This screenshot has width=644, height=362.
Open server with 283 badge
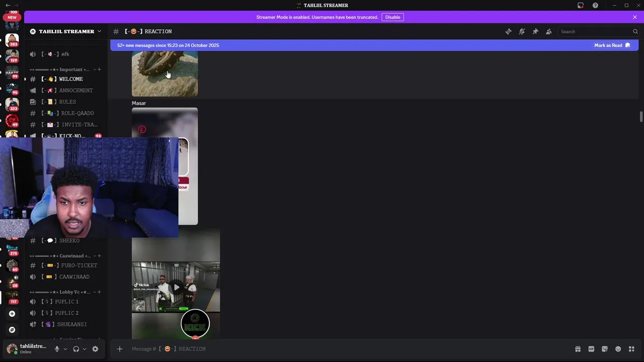click(12, 40)
